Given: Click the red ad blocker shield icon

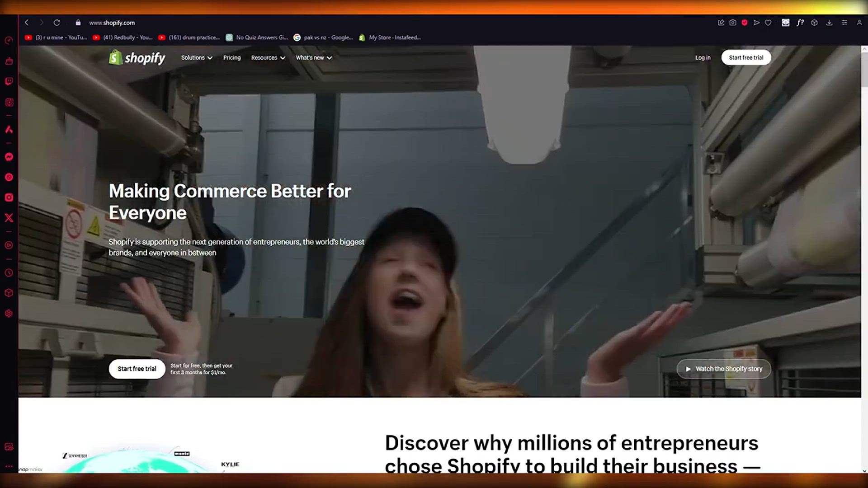Looking at the screenshot, I should pyautogui.click(x=745, y=23).
